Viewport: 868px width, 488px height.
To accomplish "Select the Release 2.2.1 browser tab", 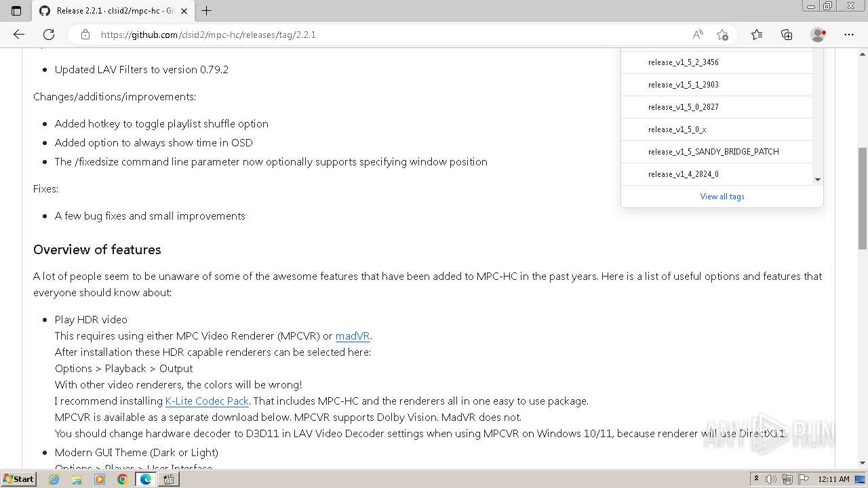I will (112, 11).
